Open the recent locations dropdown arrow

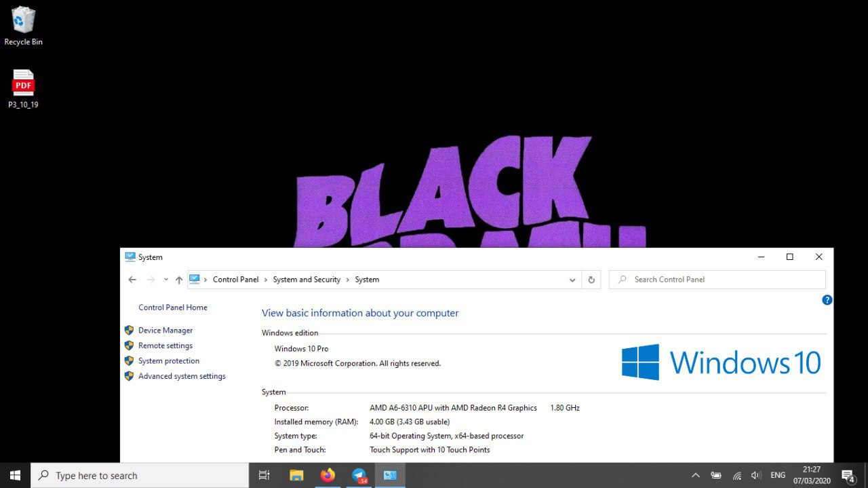166,280
